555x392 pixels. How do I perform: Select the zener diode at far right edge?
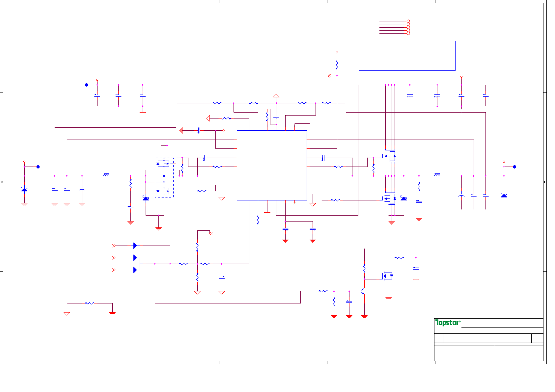pyautogui.click(x=504, y=195)
